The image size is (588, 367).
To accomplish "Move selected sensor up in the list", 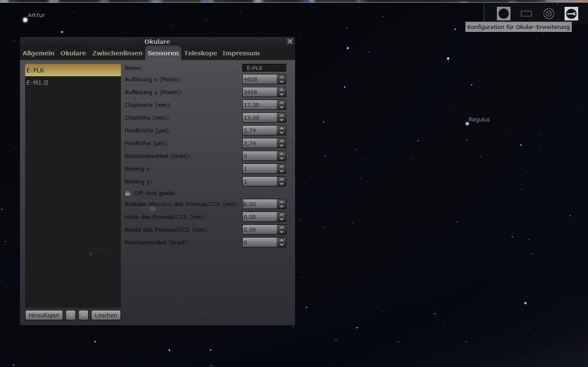I will pos(71,315).
